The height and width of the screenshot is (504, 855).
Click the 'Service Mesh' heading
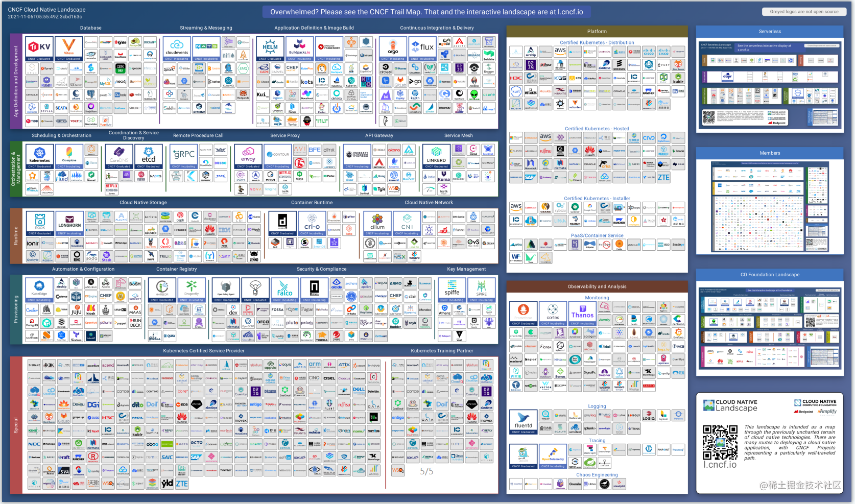[x=459, y=136]
